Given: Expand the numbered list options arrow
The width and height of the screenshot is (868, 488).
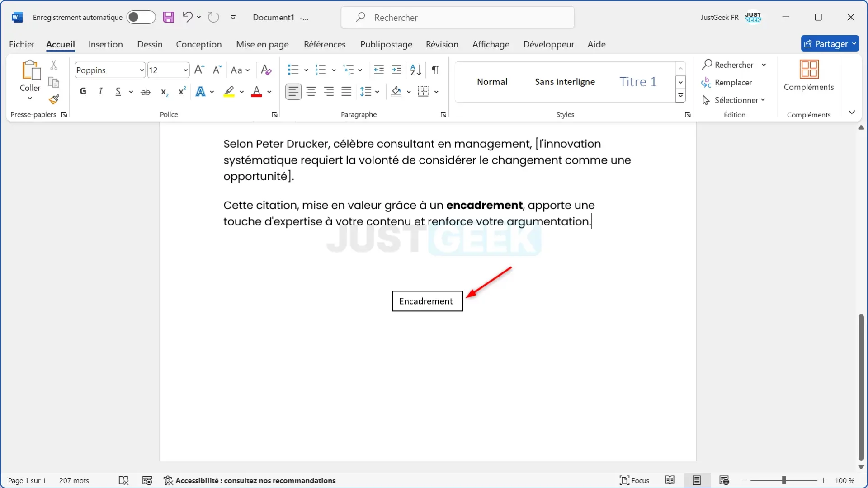Looking at the screenshot, I should point(334,70).
